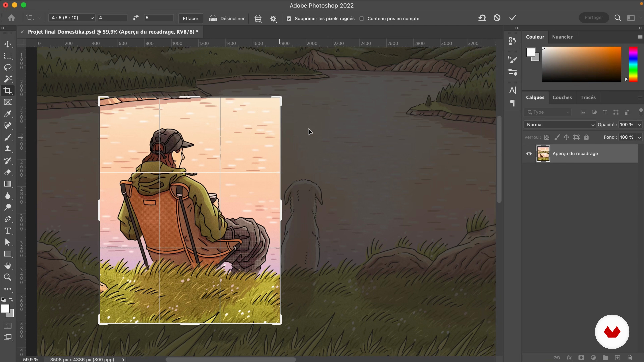Cancel the current crop operation
The height and width of the screenshot is (362, 644).
tap(497, 18)
